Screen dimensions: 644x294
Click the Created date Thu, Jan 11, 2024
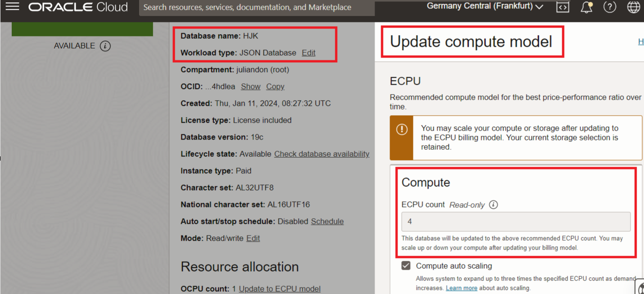[256, 103]
